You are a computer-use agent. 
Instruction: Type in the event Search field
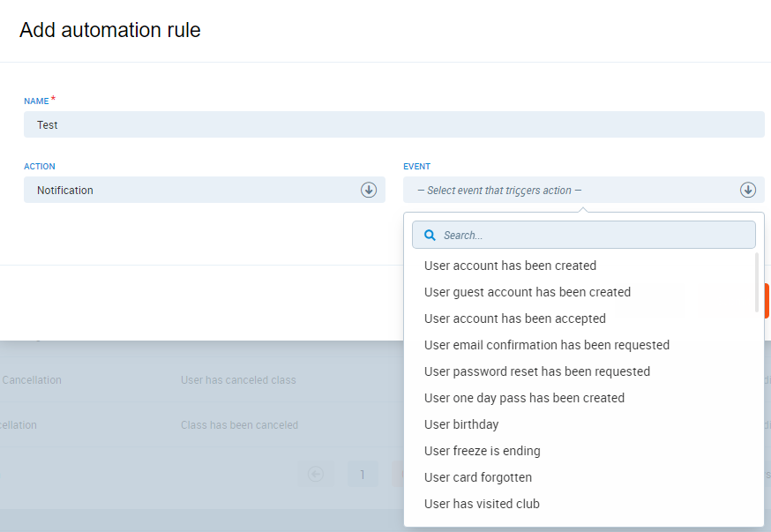[x=591, y=236]
